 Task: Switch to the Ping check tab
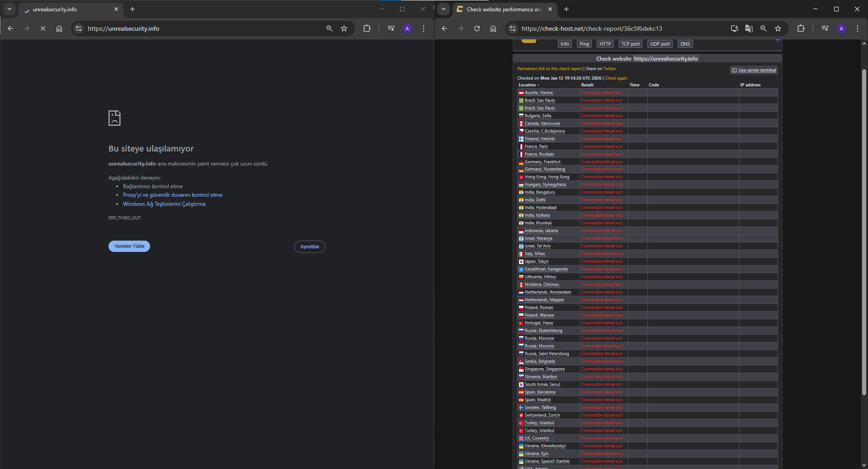coord(584,44)
